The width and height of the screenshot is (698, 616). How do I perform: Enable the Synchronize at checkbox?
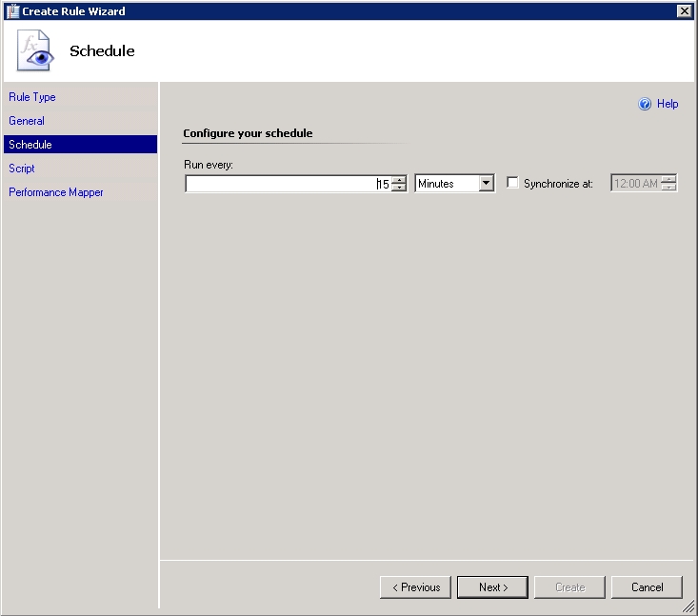[x=512, y=183]
